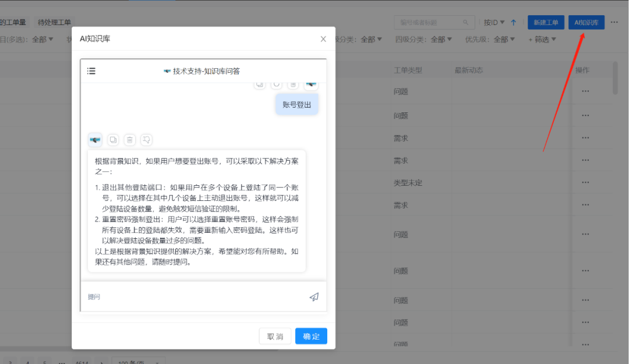Click the closing paragraph 以上是根据背景知识
The image size is (629, 364).
[197, 256]
